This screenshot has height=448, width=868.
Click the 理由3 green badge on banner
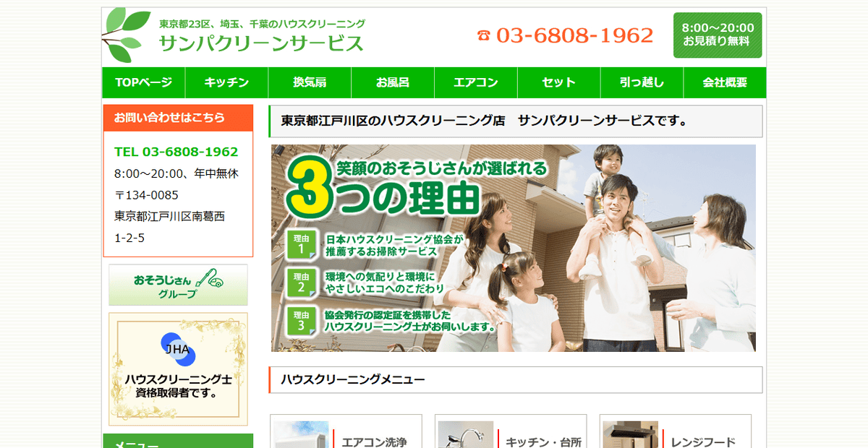tap(301, 319)
